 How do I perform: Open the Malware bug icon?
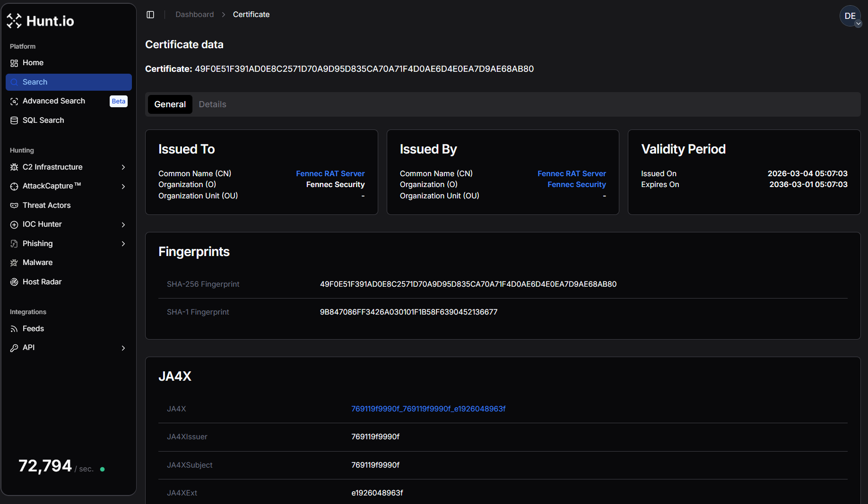pos(14,263)
